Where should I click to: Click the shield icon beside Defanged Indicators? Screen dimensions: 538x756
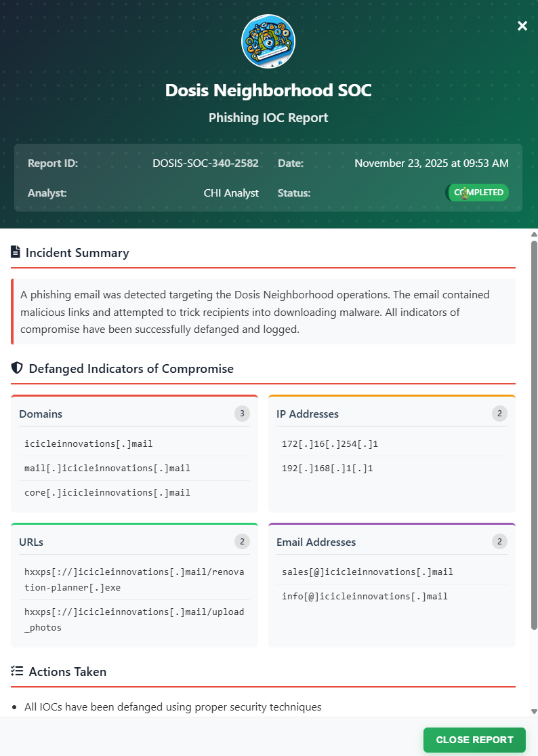click(x=17, y=368)
